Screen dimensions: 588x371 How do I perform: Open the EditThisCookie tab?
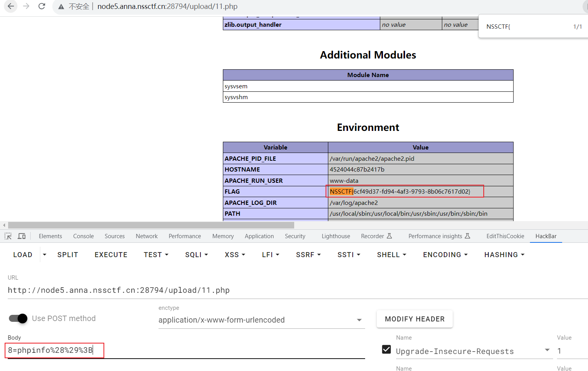[505, 236]
